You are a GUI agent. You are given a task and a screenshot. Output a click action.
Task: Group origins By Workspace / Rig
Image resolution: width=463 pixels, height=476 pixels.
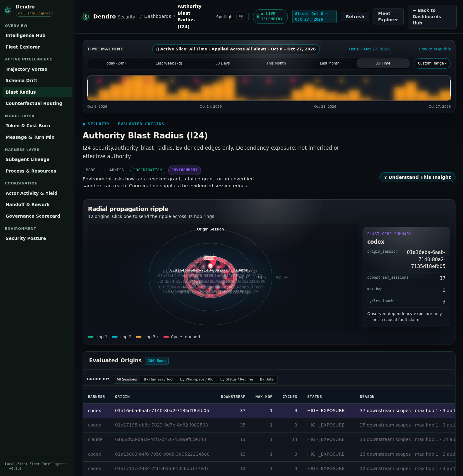pyautogui.click(x=197, y=379)
